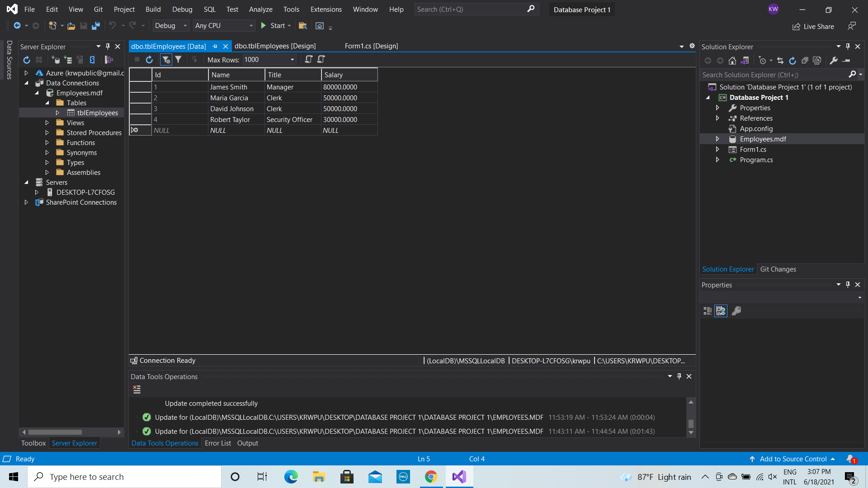Click the Script icon in data toolbar
868x488 pixels.
coord(309,59)
